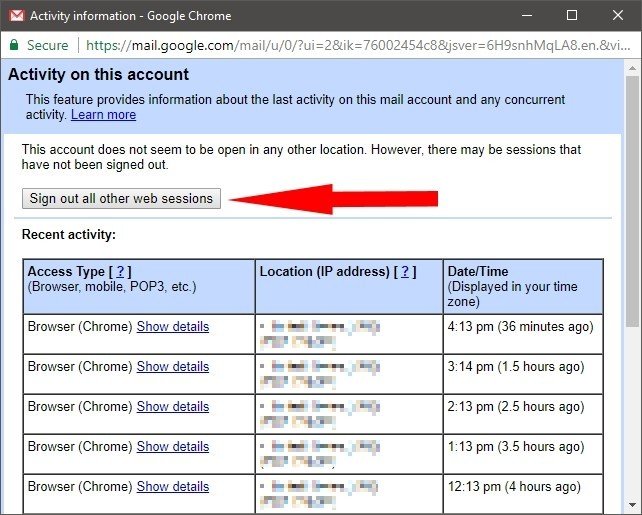Minimize the Activity information window

click(527, 16)
